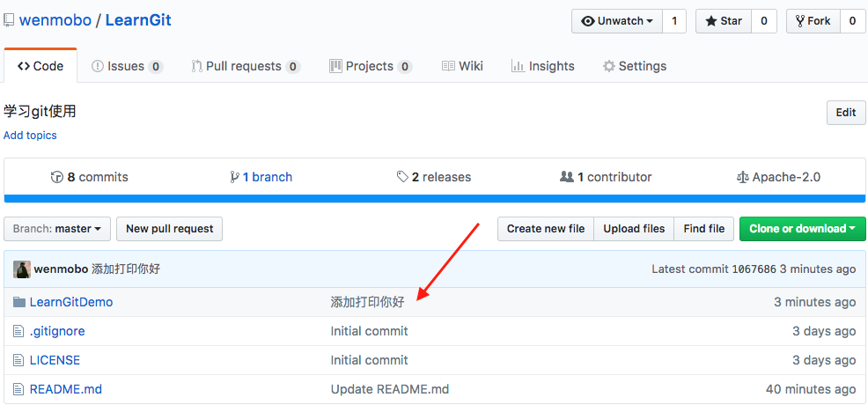Open Initial commit message for .gitignore
868x405 pixels.
(x=369, y=331)
